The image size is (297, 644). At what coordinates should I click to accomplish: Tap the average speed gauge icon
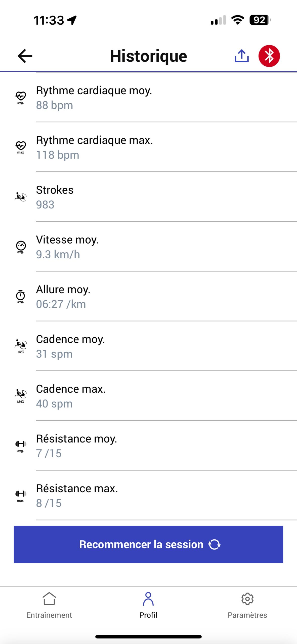point(21,247)
